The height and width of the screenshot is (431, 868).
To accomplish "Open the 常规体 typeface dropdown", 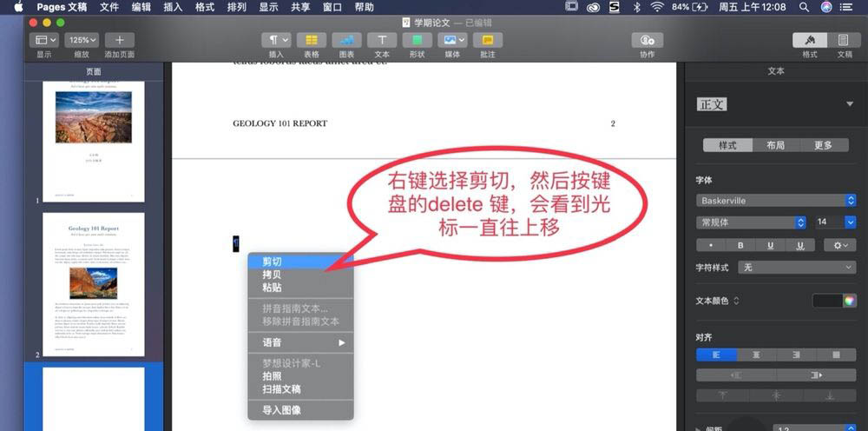I will [751, 222].
